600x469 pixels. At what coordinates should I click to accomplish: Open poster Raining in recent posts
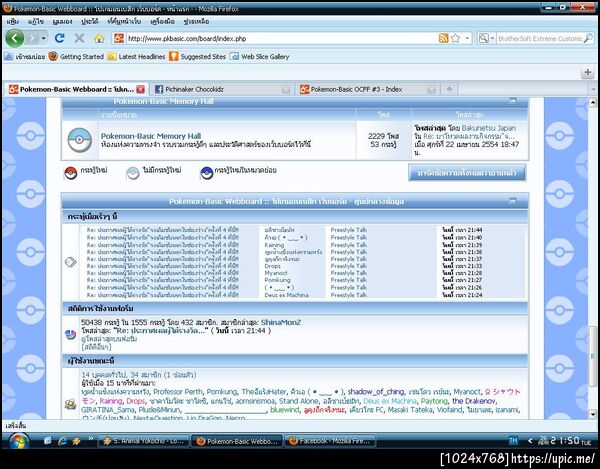coord(274,245)
